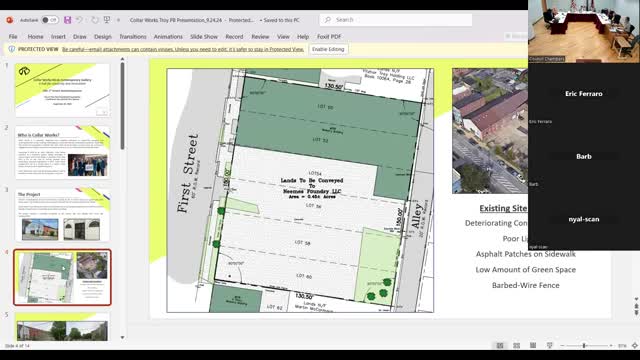Click the zoom in plus button

point(611,346)
